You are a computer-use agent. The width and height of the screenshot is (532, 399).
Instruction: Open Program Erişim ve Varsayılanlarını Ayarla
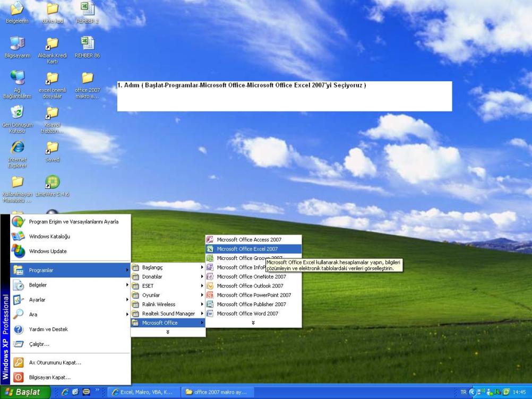click(x=70, y=222)
